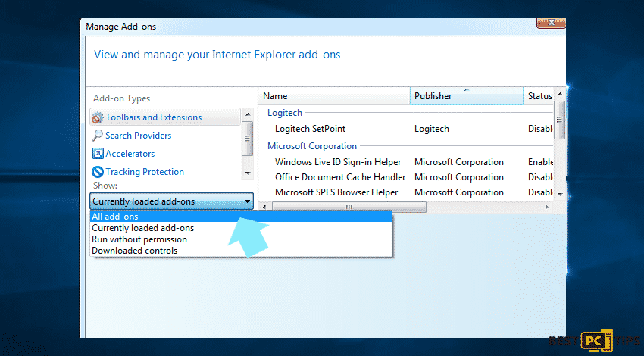Sort by Status column header
This screenshot has height=356, width=644.
[539, 95]
